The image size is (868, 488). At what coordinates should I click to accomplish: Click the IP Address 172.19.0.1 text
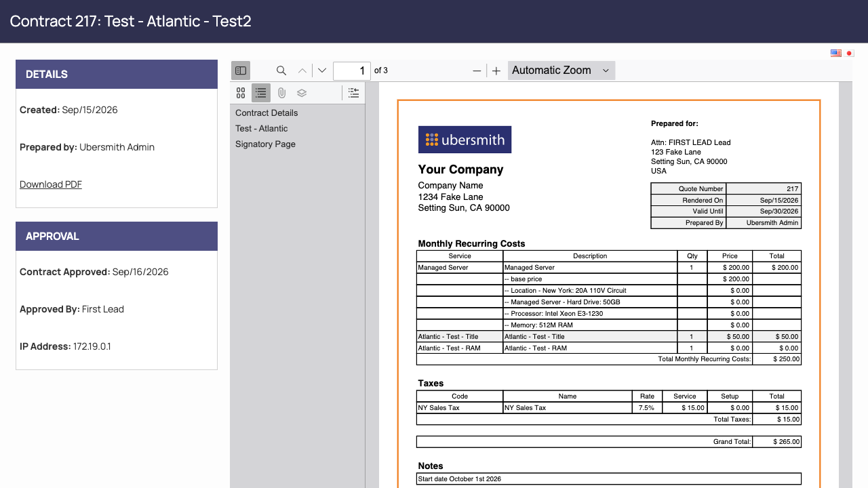(x=65, y=346)
